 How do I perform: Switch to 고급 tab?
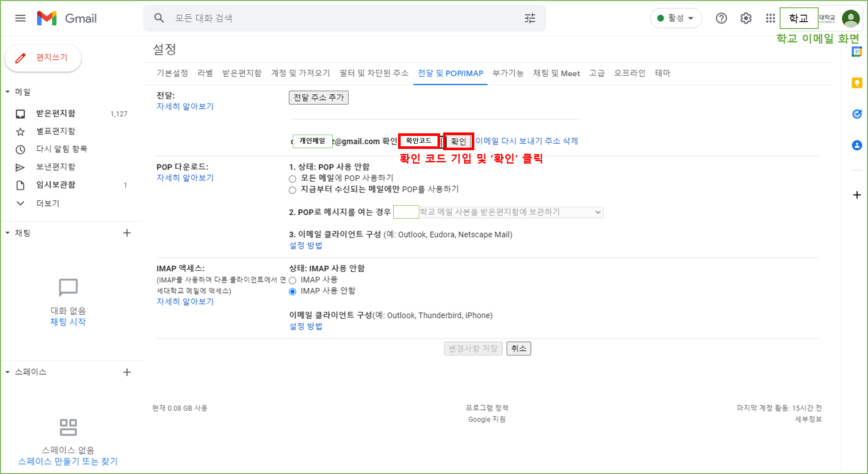point(596,73)
